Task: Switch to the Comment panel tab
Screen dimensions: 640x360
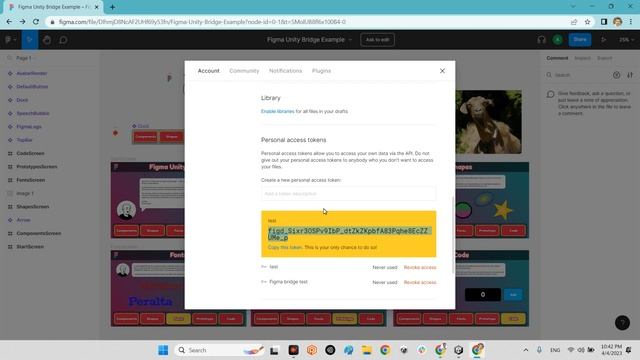Action: pos(557,58)
